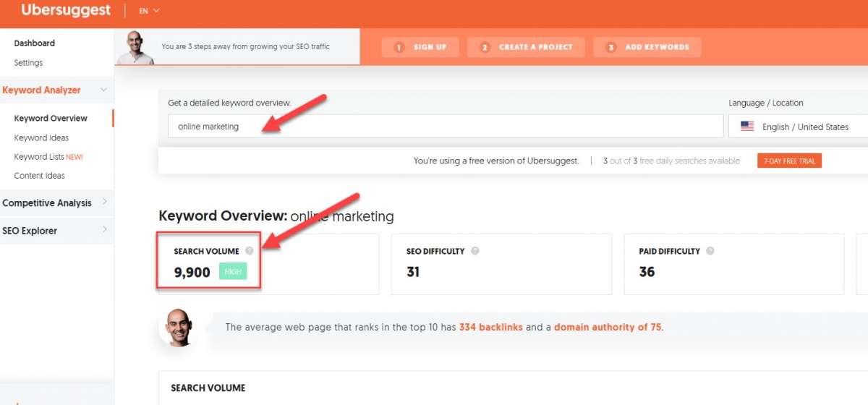Click SEO Difficulty help icon
The width and height of the screenshot is (868, 405).
point(475,251)
